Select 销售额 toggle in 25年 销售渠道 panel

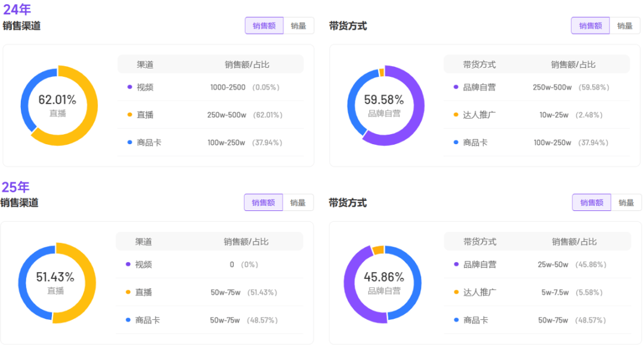pyautogui.click(x=264, y=202)
